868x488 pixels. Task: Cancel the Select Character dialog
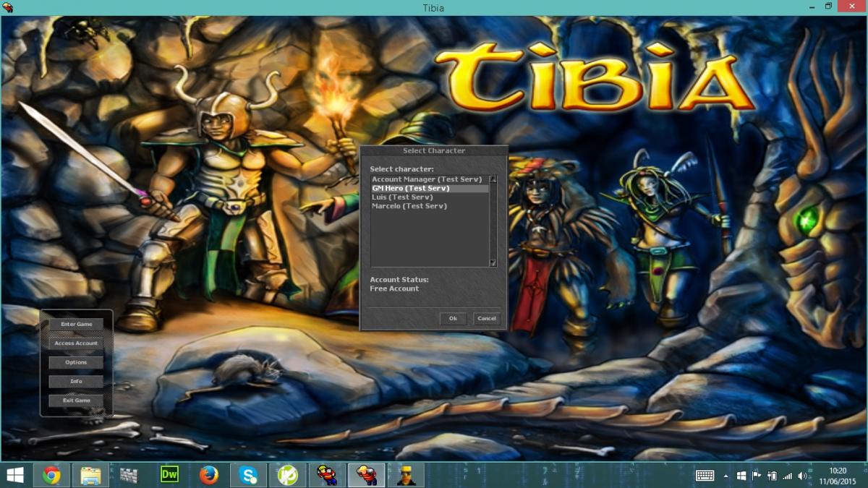[487, 318]
